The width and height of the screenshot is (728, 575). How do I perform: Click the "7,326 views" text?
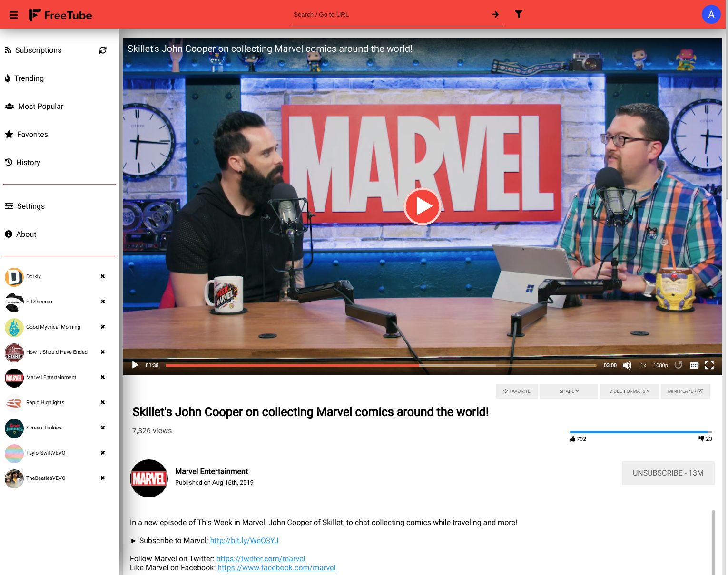152,431
